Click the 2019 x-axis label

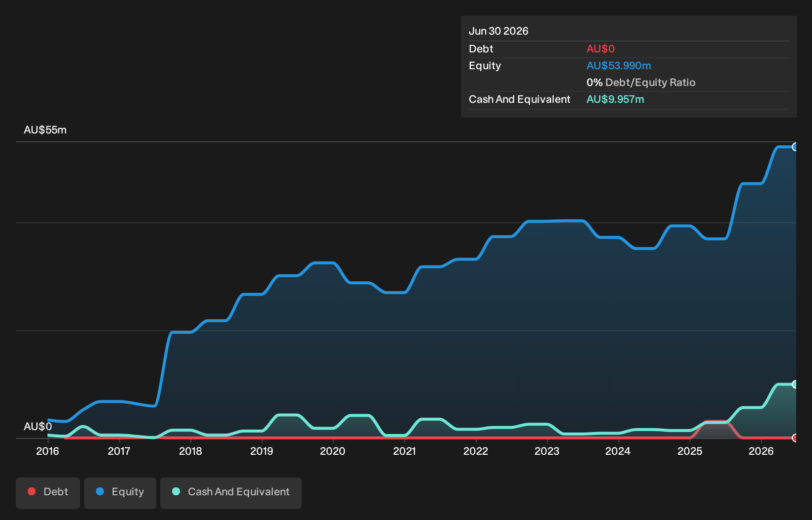tap(262, 451)
